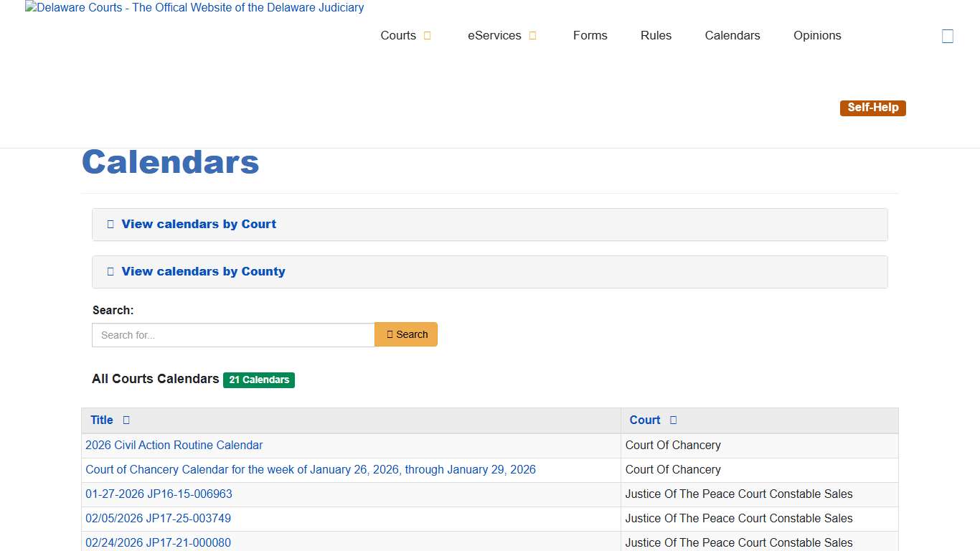Image resolution: width=980 pixels, height=551 pixels.
Task: Expand the View calendars by Court section
Action: pos(199,224)
